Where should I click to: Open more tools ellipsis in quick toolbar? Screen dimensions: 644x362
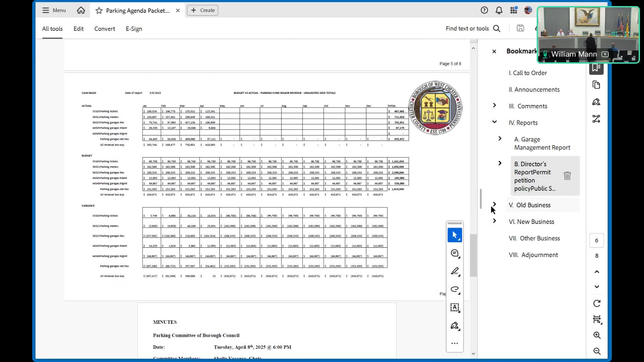coord(455,343)
